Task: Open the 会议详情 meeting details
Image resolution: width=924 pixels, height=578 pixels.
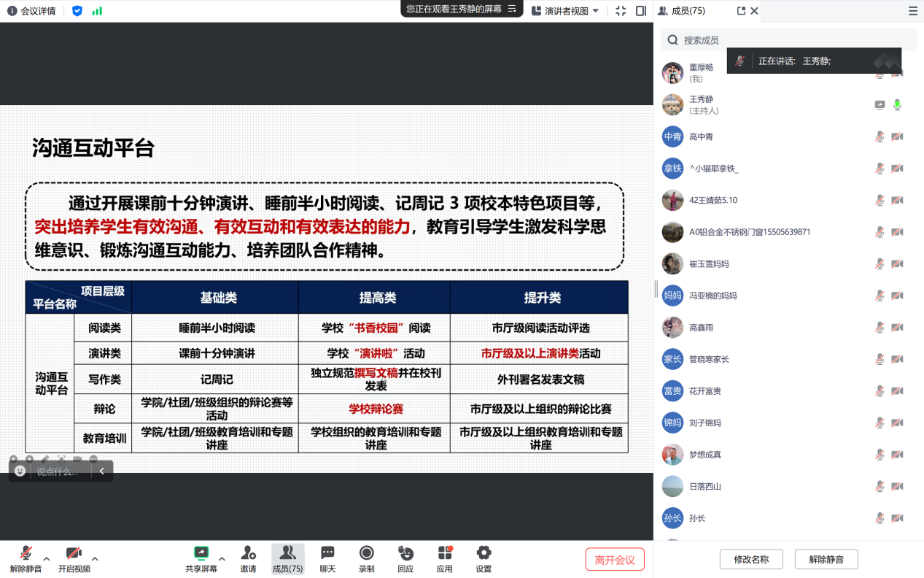Action: [32, 11]
